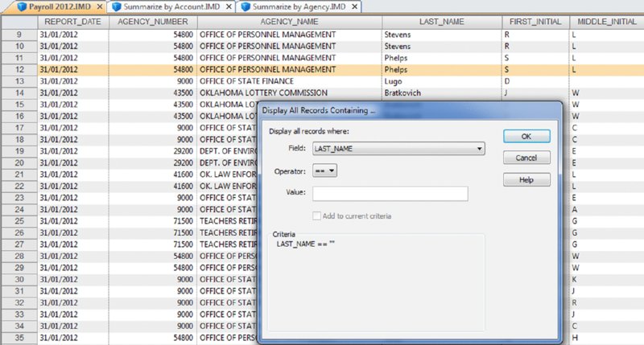Select row header number 35
This screenshot has width=644, height=345.
pyautogui.click(x=19, y=338)
